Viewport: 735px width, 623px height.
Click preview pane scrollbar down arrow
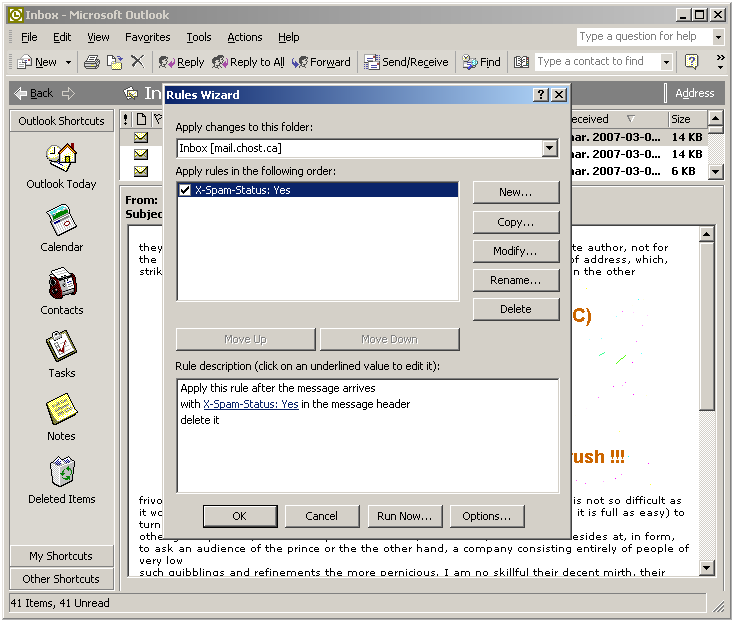[706, 568]
